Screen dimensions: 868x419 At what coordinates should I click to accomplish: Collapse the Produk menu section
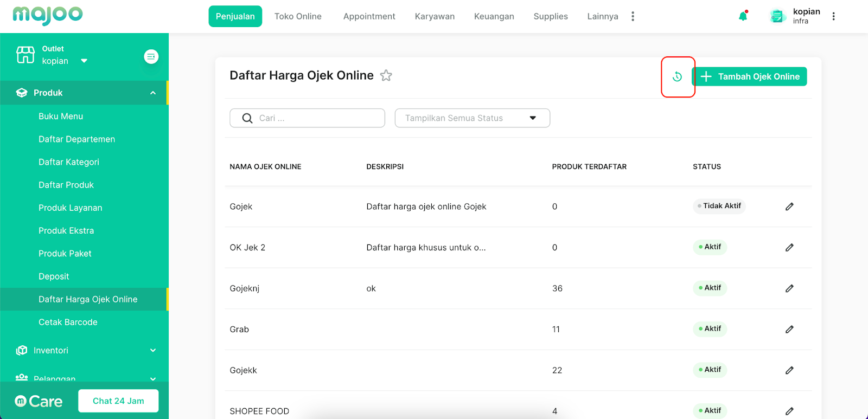point(153,93)
